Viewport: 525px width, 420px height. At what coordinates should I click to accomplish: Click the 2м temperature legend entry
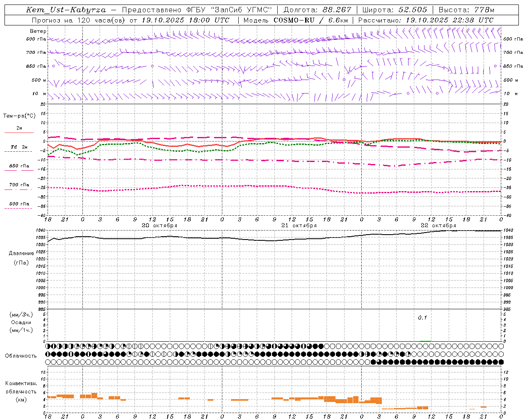coord(19,128)
